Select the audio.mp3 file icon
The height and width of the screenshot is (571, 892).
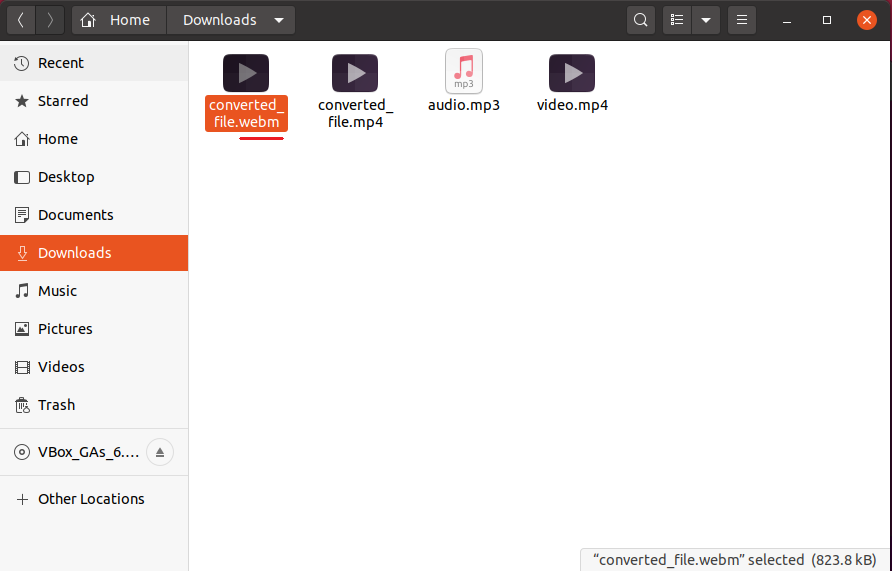[464, 71]
